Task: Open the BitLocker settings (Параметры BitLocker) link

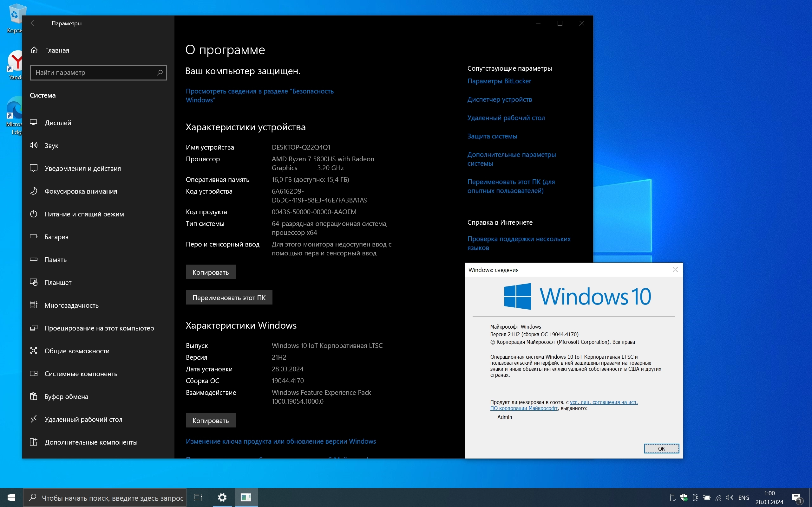Action: 499,81
